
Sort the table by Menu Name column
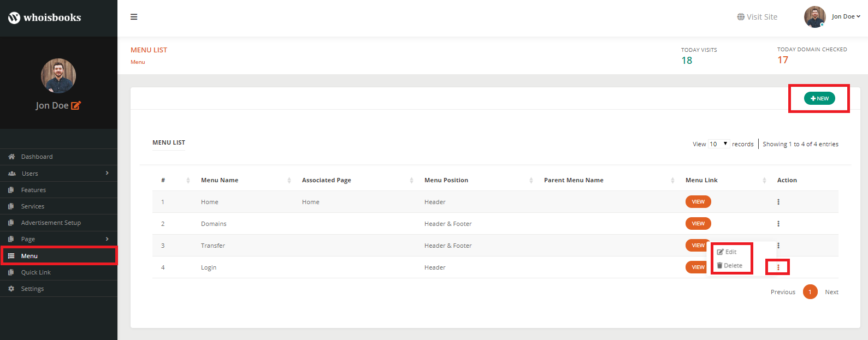coord(220,180)
